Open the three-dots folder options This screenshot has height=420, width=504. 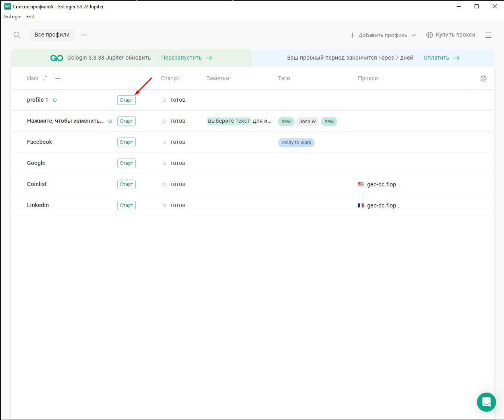tap(84, 35)
